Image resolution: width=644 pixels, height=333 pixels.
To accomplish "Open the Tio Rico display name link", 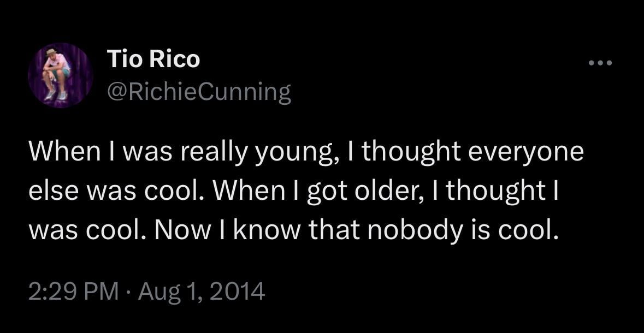I will pos(153,59).
